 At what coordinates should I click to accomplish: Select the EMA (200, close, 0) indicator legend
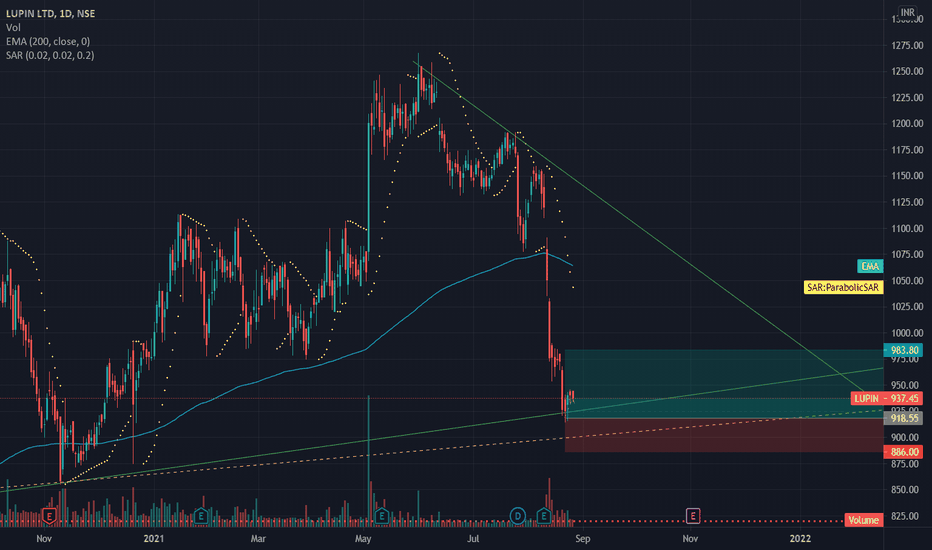click(x=48, y=41)
